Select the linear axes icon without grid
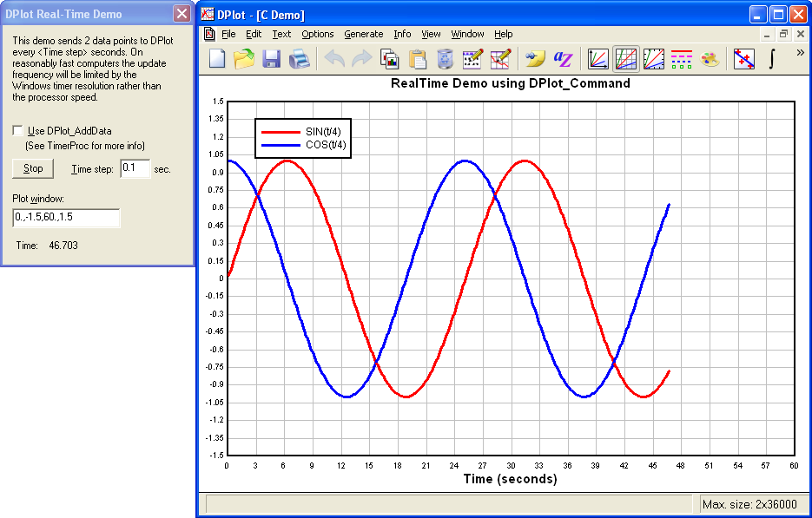The width and height of the screenshot is (812, 518). point(598,58)
